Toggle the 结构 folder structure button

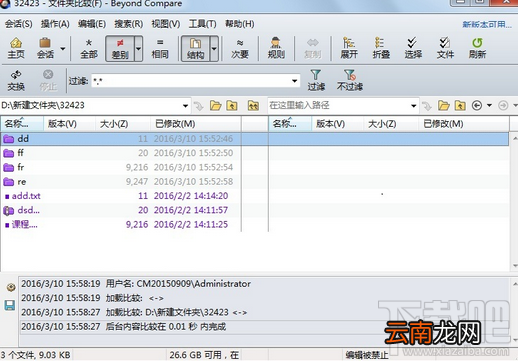click(x=195, y=49)
